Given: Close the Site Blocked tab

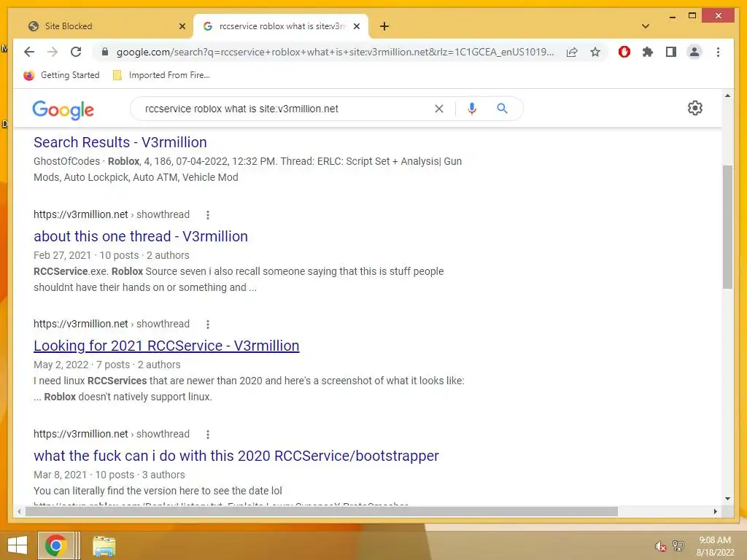Looking at the screenshot, I should (182, 26).
